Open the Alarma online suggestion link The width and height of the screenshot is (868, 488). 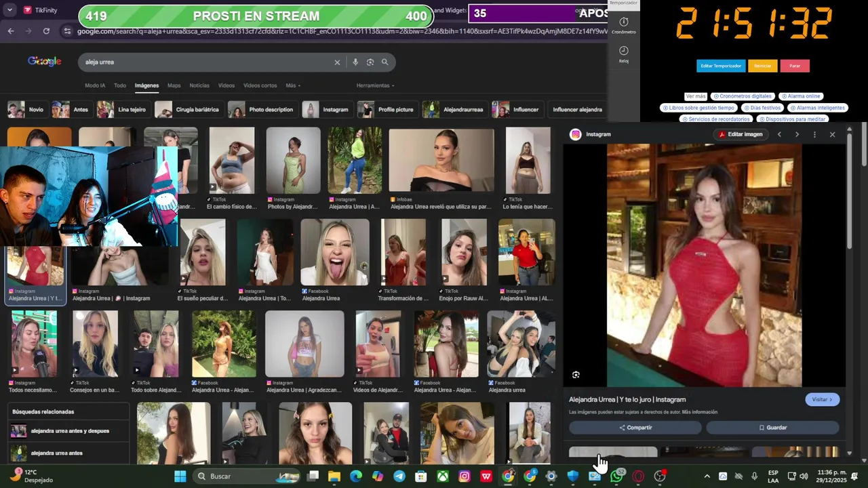click(x=801, y=96)
